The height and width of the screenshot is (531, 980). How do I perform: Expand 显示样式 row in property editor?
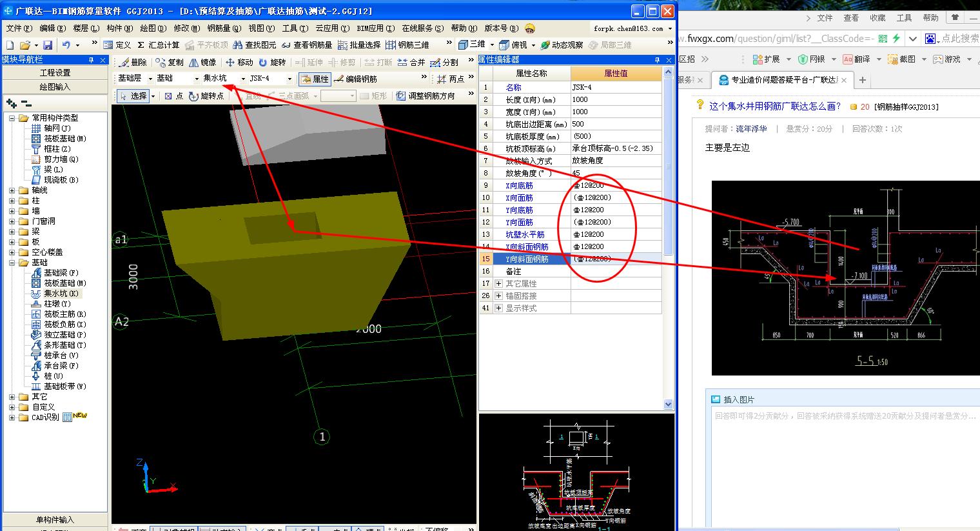[x=499, y=308]
